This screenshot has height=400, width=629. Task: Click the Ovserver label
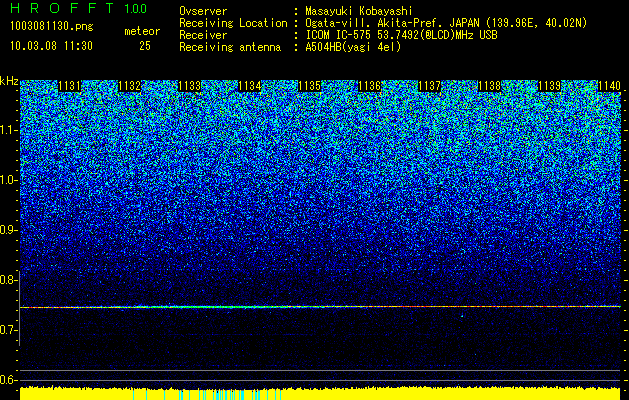(203, 11)
